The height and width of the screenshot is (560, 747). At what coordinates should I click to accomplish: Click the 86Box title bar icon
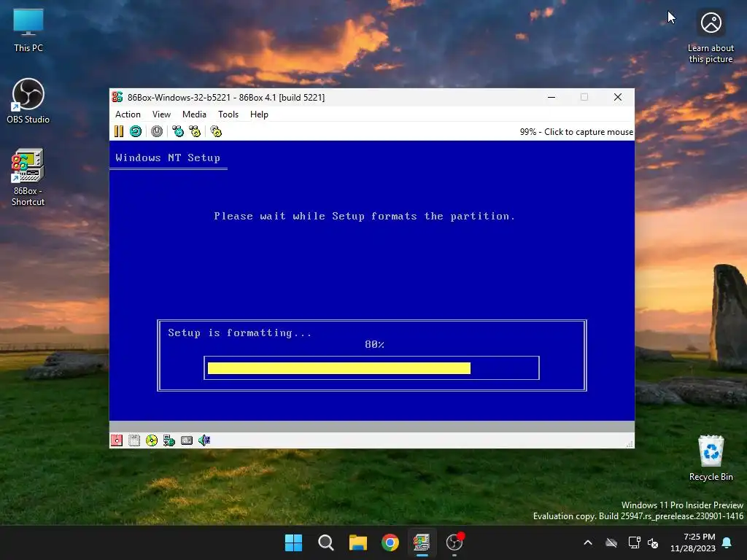117,97
